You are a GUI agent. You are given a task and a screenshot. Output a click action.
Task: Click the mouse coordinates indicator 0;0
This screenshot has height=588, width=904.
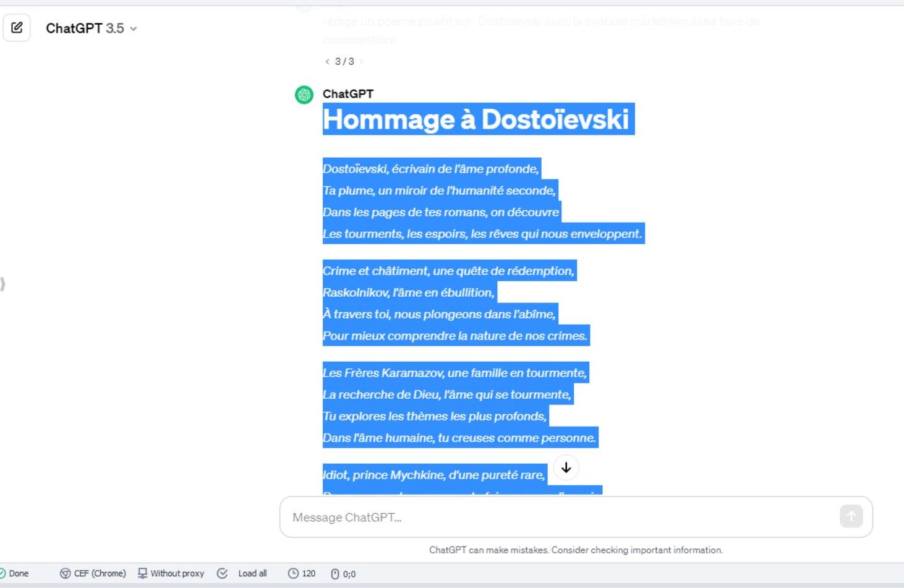tap(343, 574)
